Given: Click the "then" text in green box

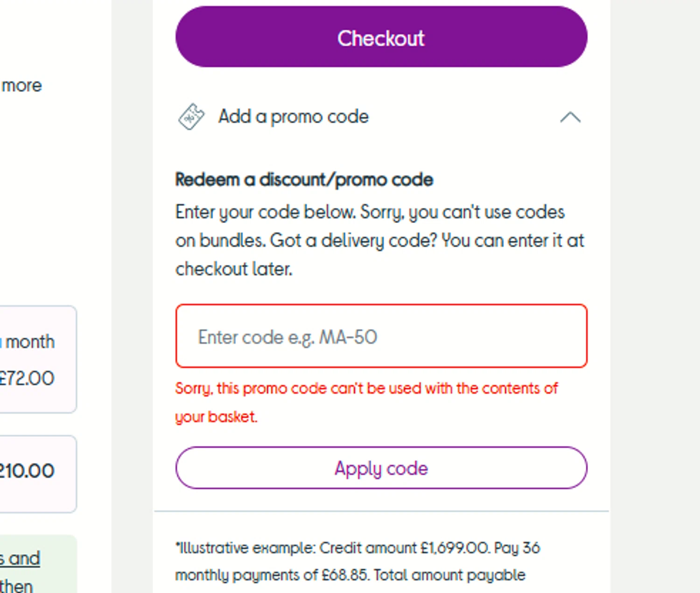Looking at the screenshot, I should pyautogui.click(x=17, y=586).
